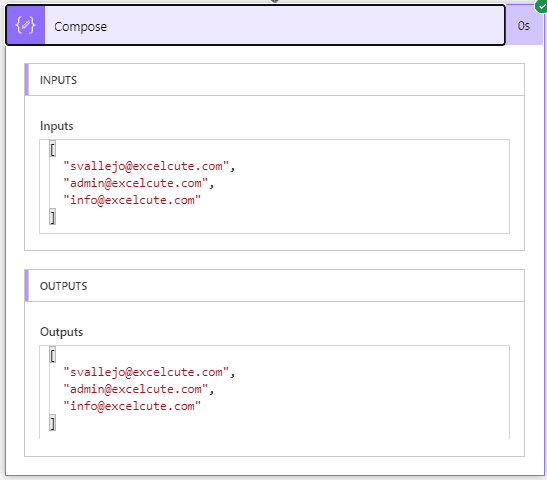Select "svallejo@excelcute.com" in Outputs box
Screen dimensions: 547x480
click(x=146, y=372)
